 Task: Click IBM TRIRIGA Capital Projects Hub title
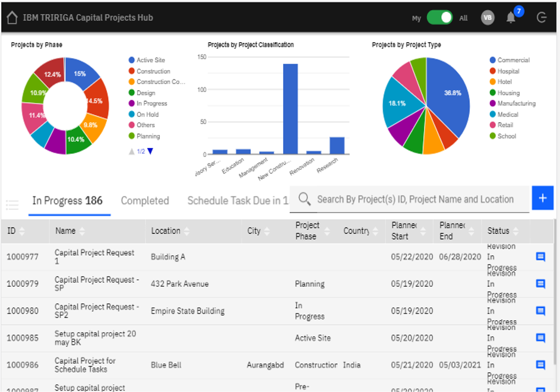pyautogui.click(x=88, y=17)
